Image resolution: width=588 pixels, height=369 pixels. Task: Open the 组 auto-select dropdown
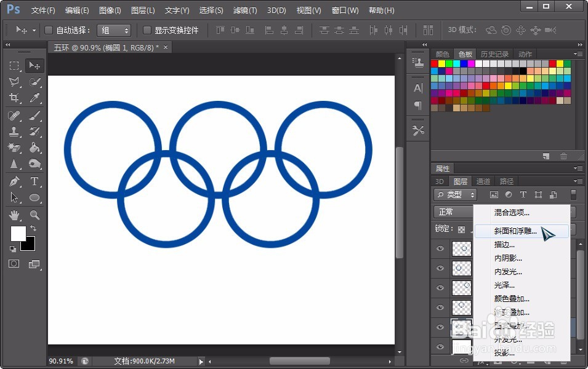114,30
